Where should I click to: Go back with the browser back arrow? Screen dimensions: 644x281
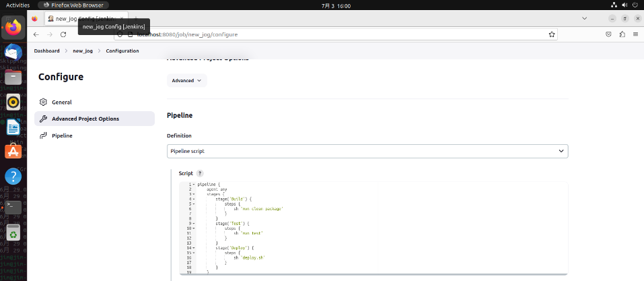(x=36, y=34)
